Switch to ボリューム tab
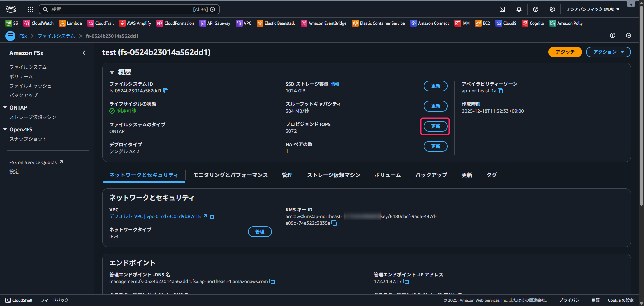The image size is (644, 306). point(388,175)
